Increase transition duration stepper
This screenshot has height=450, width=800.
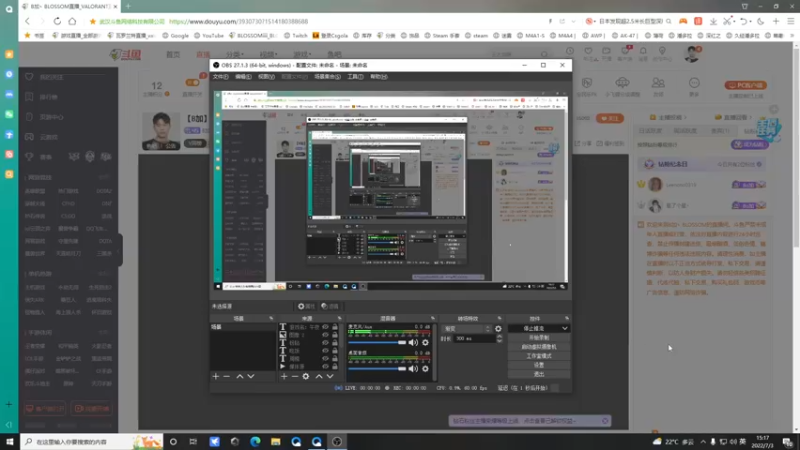pos(499,337)
